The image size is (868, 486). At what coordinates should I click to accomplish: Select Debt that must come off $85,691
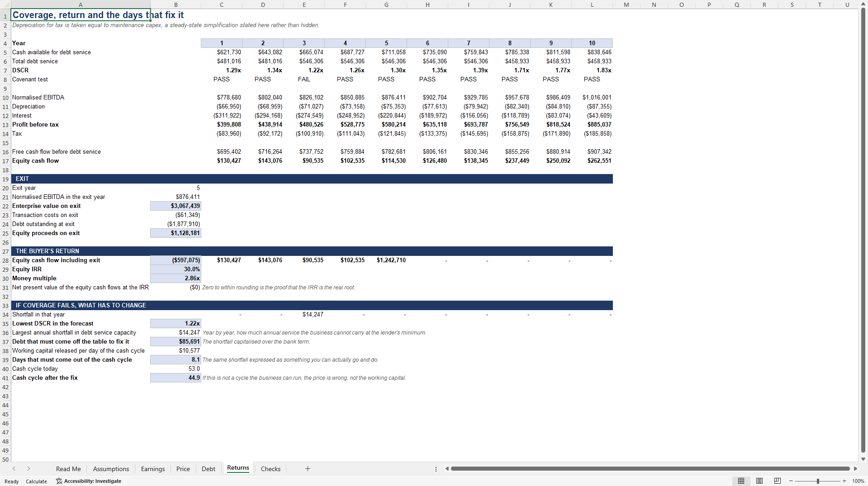[x=175, y=341]
